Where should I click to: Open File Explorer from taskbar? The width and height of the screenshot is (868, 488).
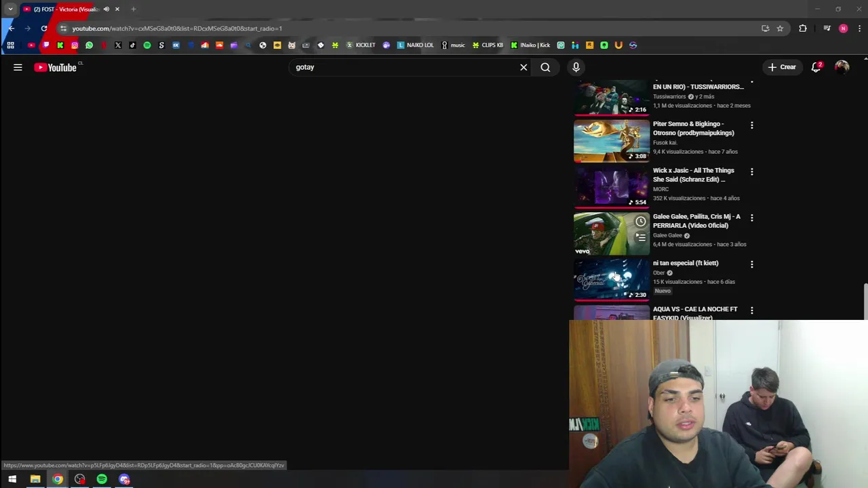coord(35,479)
